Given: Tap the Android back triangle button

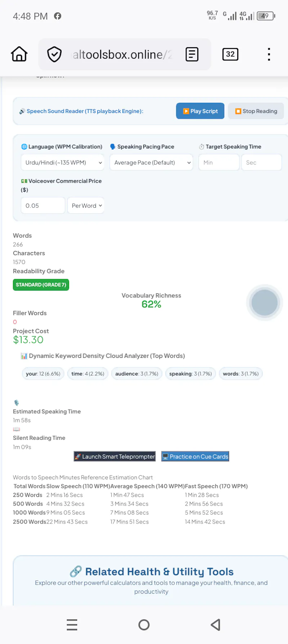Looking at the screenshot, I should (x=215, y=625).
